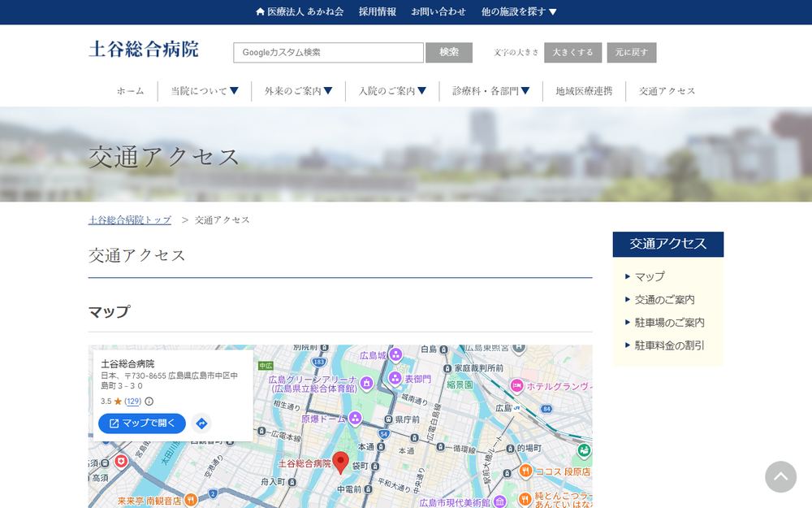Image resolution: width=812 pixels, height=508 pixels.
Task: Click the 原爆ドーム marker icon
Action: point(355,418)
